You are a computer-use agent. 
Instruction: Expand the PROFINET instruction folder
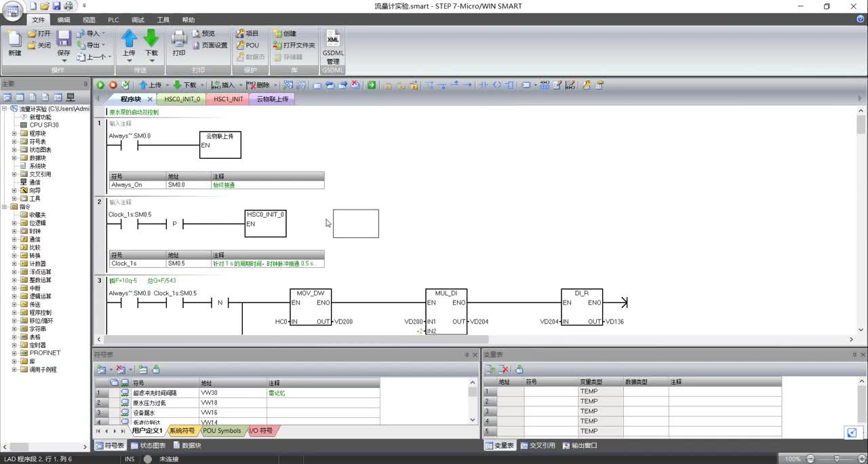click(x=14, y=353)
